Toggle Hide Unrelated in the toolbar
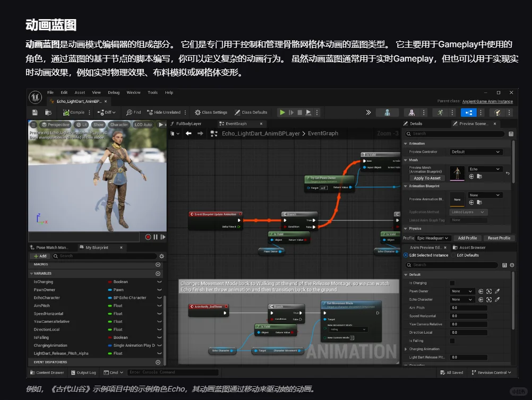532x400 pixels. click(150, 112)
